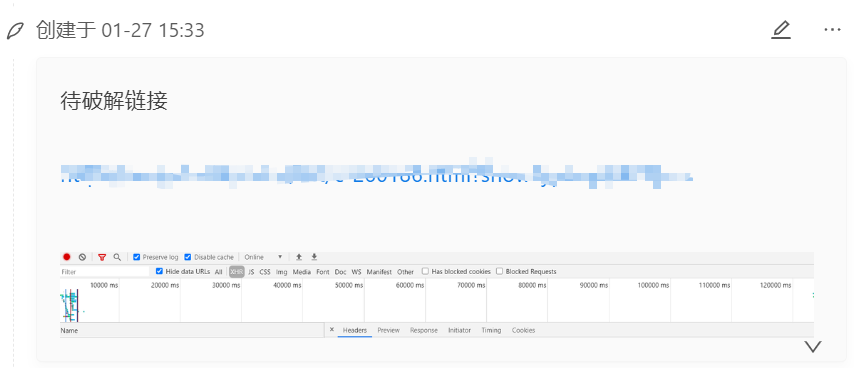
Task: Select the Manifest request type filter
Action: pyautogui.click(x=379, y=272)
